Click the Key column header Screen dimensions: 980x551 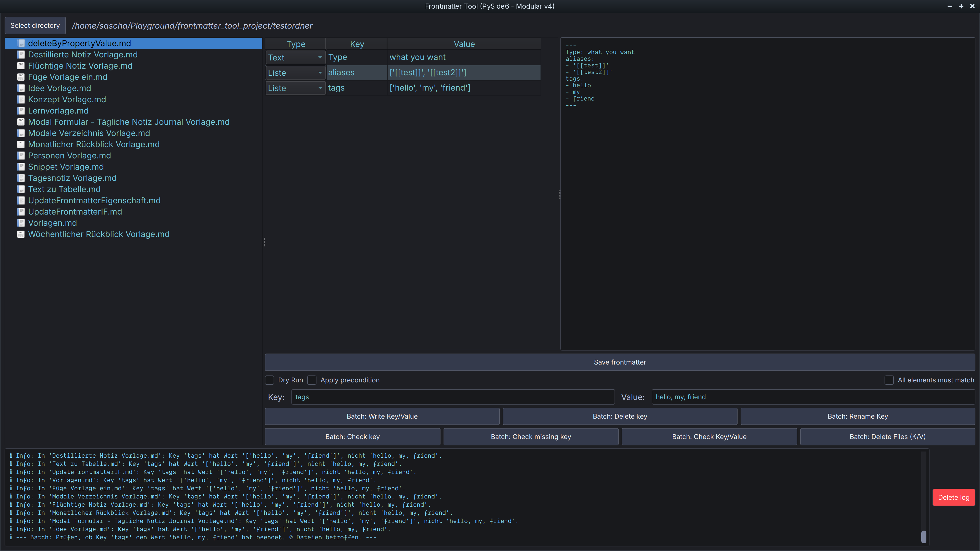(357, 44)
